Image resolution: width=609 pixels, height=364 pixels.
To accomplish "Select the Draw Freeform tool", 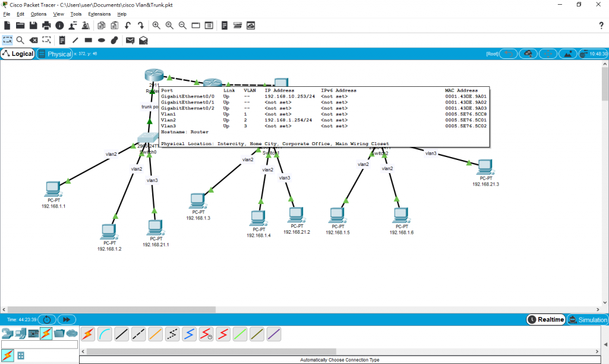I will (x=115, y=40).
